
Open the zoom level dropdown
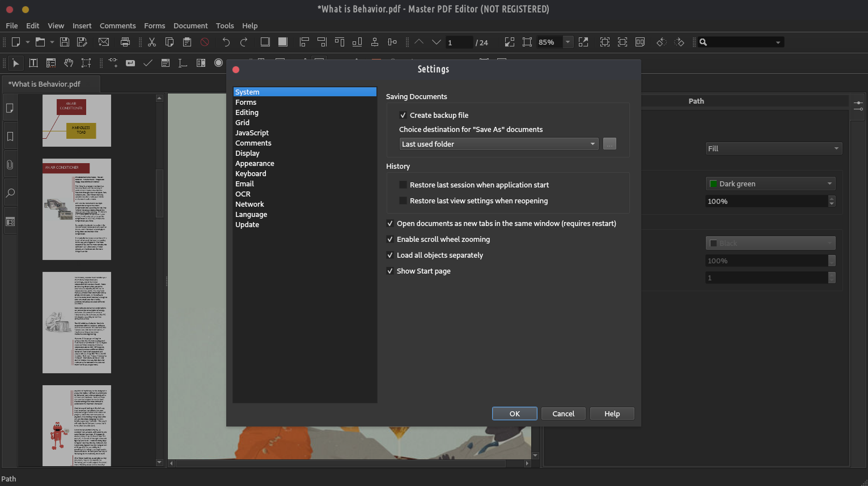click(x=568, y=42)
